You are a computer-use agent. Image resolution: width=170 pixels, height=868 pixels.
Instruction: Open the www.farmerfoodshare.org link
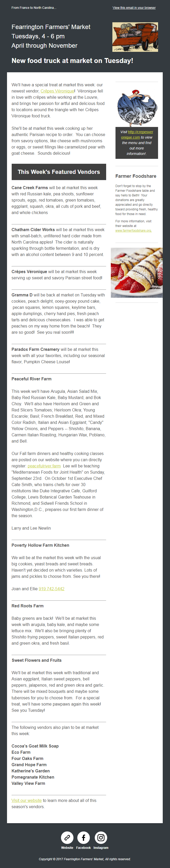(x=133, y=231)
